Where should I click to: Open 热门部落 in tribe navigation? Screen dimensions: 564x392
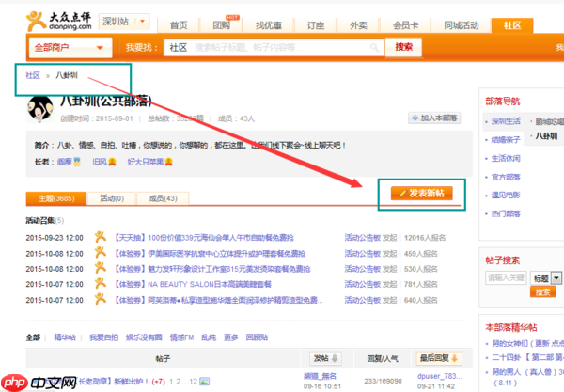pos(506,214)
